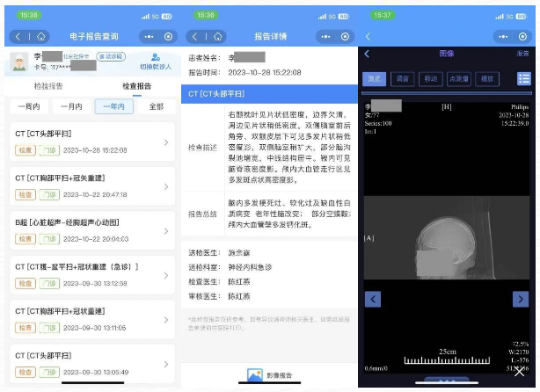Switch to the 检验报告 tab
The image size is (540, 392).
tap(48, 87)
